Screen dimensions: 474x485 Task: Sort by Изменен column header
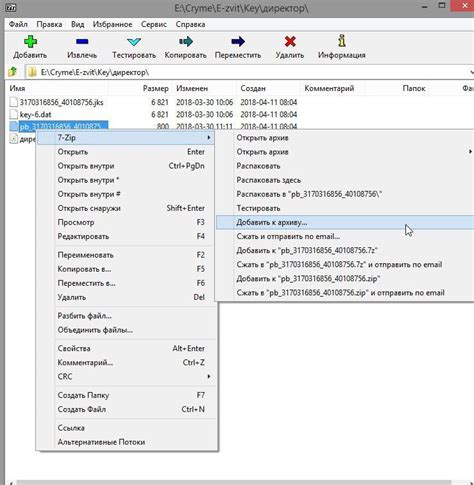click(x=192, y=88)
